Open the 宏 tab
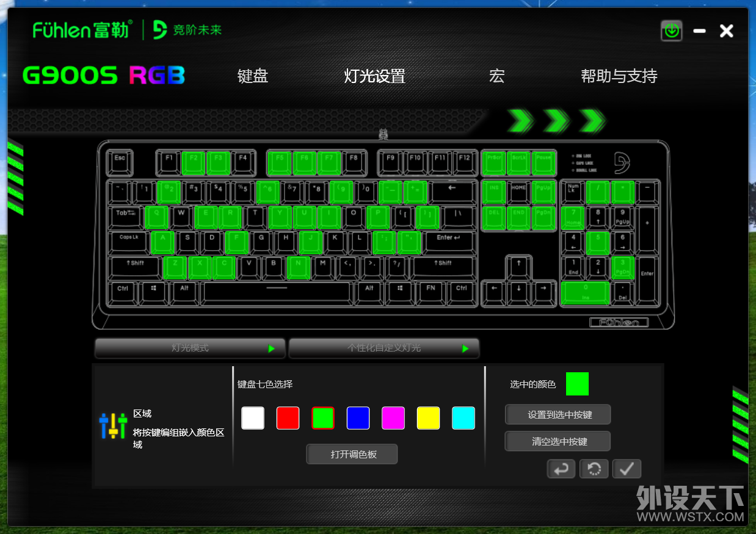This screenshot has height=534, width=756. pos(497,76)
